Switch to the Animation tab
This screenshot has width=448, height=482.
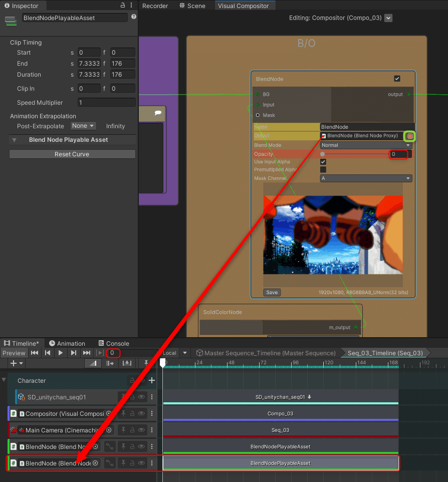click(67, 343)
